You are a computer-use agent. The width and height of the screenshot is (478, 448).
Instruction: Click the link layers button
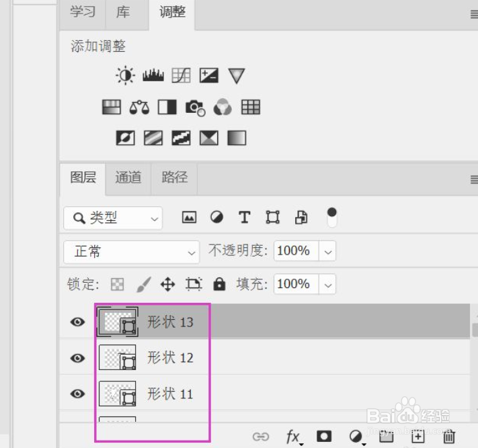click(261, 437)
